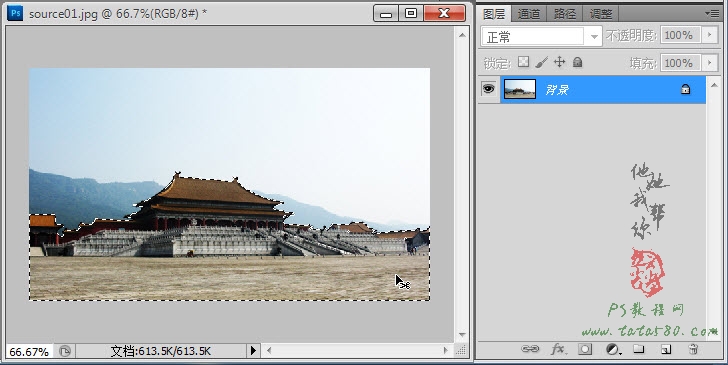Create a new layer
This screenshot has width=728, height=365.
point(666,349)
